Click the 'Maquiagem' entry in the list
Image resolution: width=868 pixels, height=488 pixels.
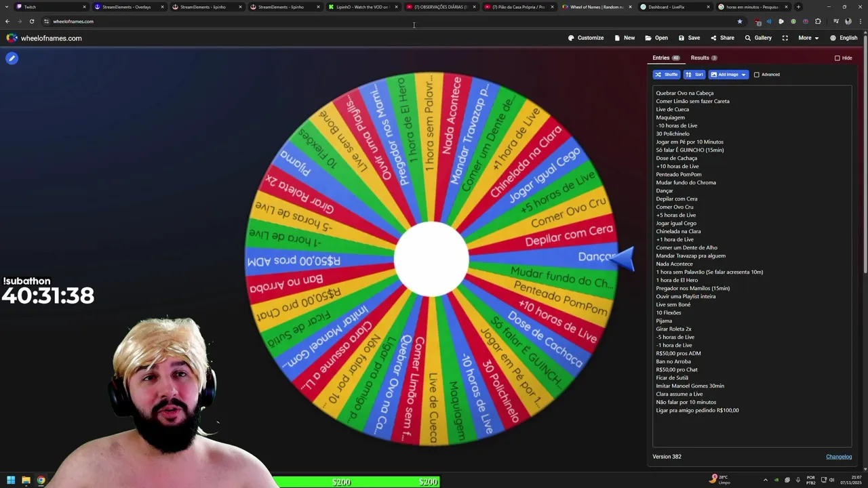(670, 117)
